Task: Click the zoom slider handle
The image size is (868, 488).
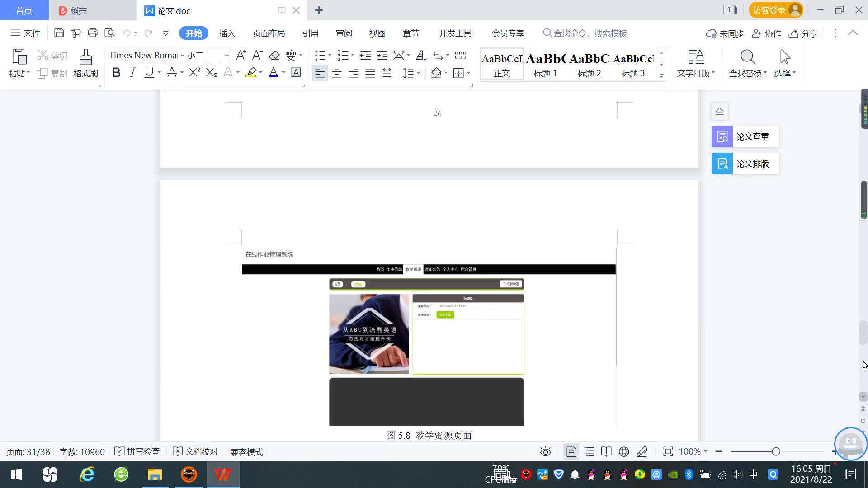Action: 776,451
